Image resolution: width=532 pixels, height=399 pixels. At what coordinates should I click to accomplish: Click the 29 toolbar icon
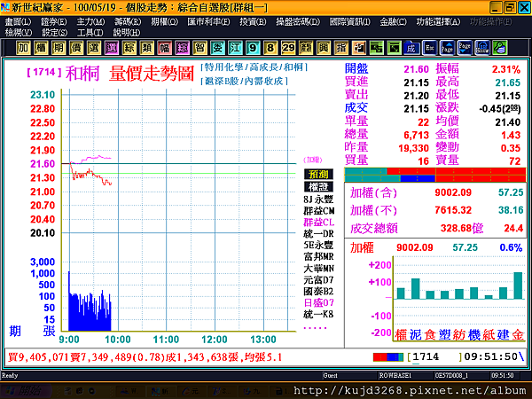click(288, 48)
